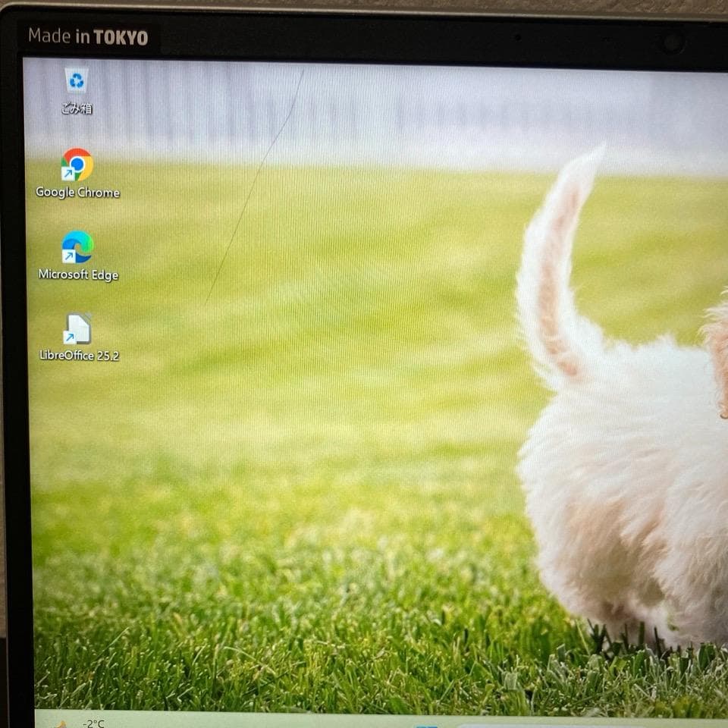Click the shortcut arrow overlay on Chrome icon
This screenshot has height=728, width=728.
tap(67, 174)
